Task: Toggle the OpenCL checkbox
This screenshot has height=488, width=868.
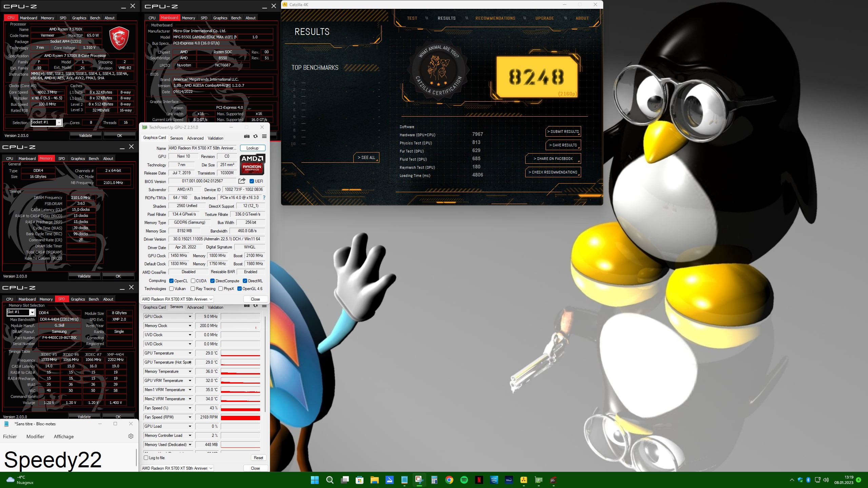Action: click(172, 281)
